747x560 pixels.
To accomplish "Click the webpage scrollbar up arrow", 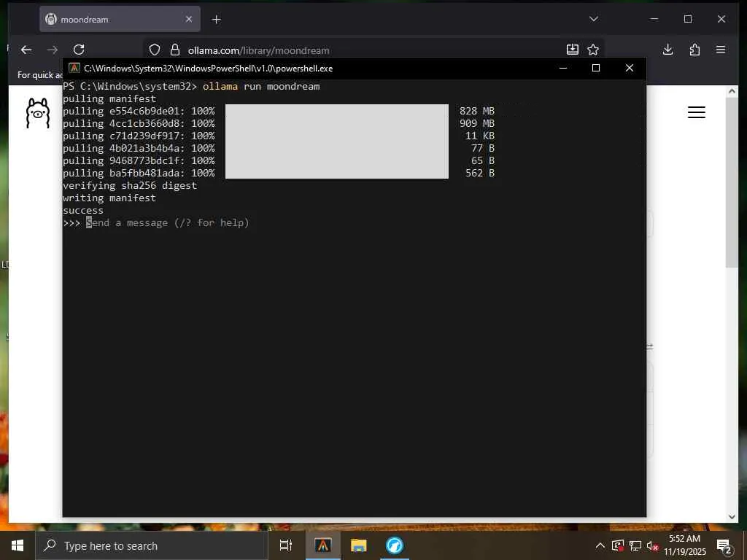I will 732,91.
